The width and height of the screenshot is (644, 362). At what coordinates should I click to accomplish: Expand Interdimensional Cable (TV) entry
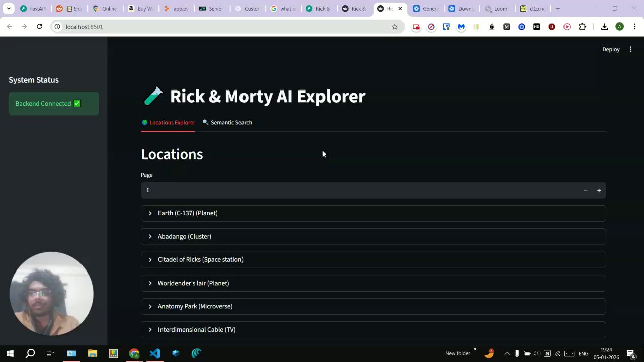[373, 330]
